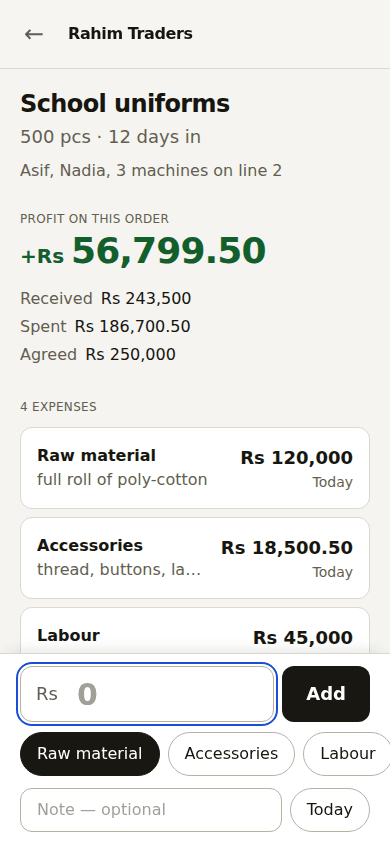The height and width of the screenshot is (844, 390).
Task: Click the optional Note field
Action: tap(151, 810)
